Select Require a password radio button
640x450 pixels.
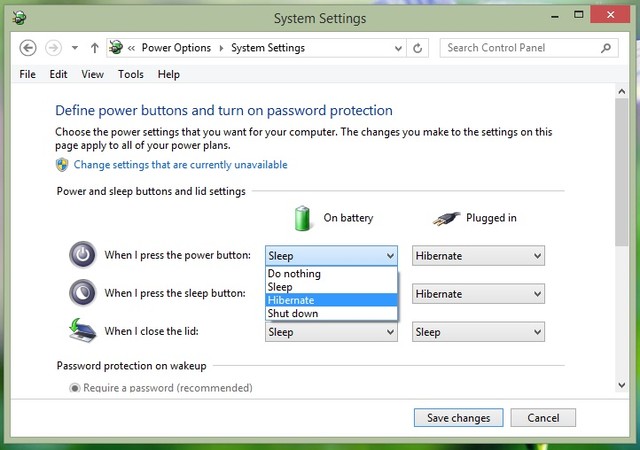pyautogui.click(x=75, y=388)
